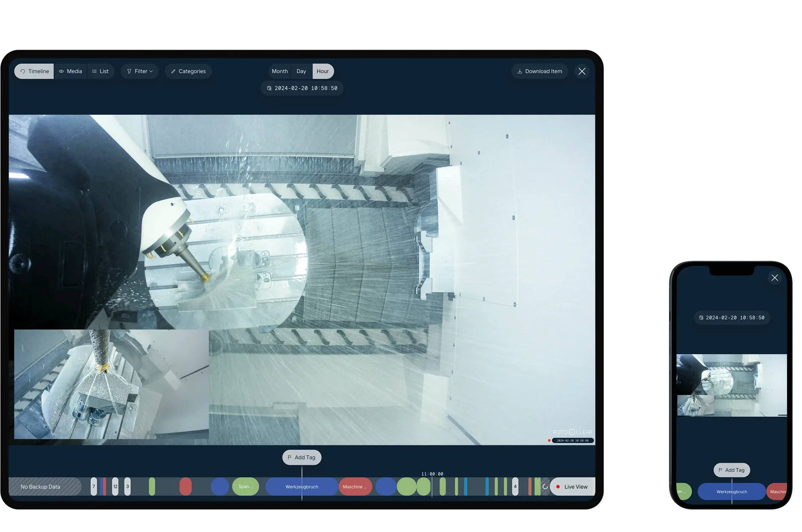
Task: Switch to the List view tab
Action: click(100, 71)
